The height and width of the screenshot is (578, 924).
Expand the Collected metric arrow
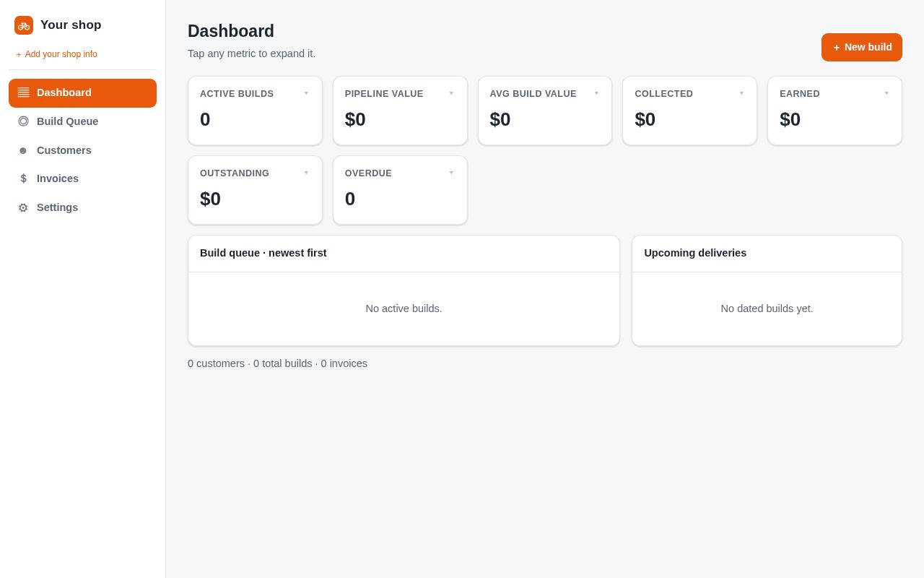(741, 93)
